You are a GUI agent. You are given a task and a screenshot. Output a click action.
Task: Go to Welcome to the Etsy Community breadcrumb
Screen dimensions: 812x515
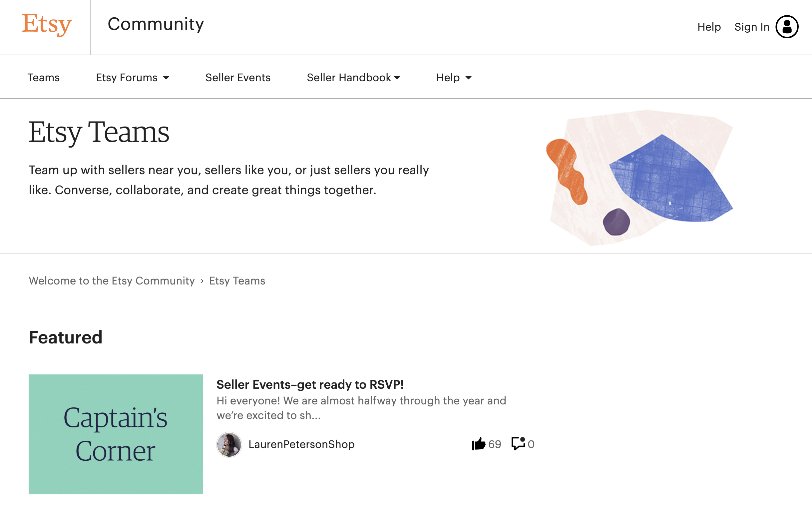pyautogui.click(x=112, y=280)
